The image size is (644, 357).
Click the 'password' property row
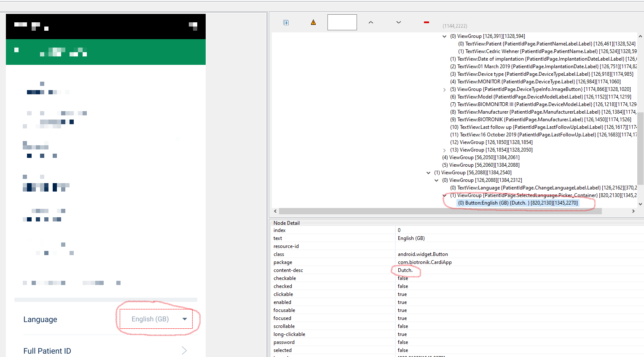tap(458, 342)
